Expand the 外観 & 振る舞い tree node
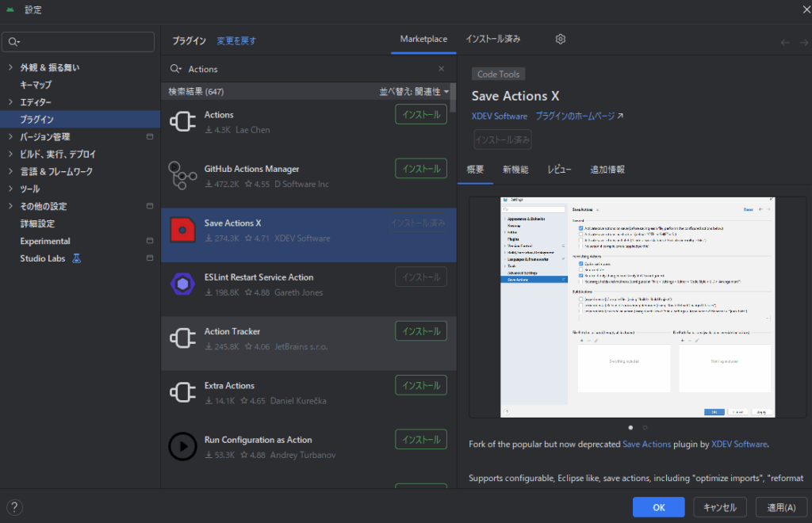812x523 pixels. pyautogui.click(x=10, y=67)
